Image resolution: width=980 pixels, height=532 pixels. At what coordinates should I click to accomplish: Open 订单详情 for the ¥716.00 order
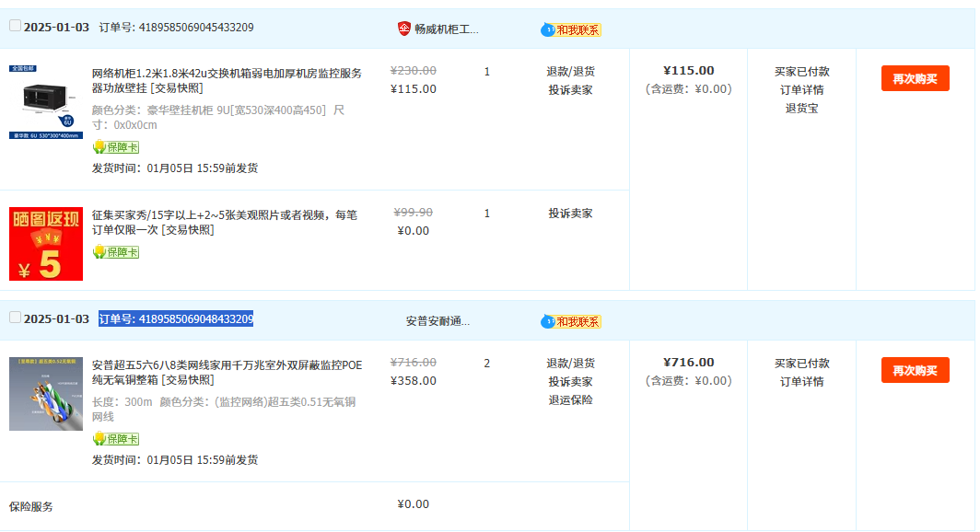(801, 381)
